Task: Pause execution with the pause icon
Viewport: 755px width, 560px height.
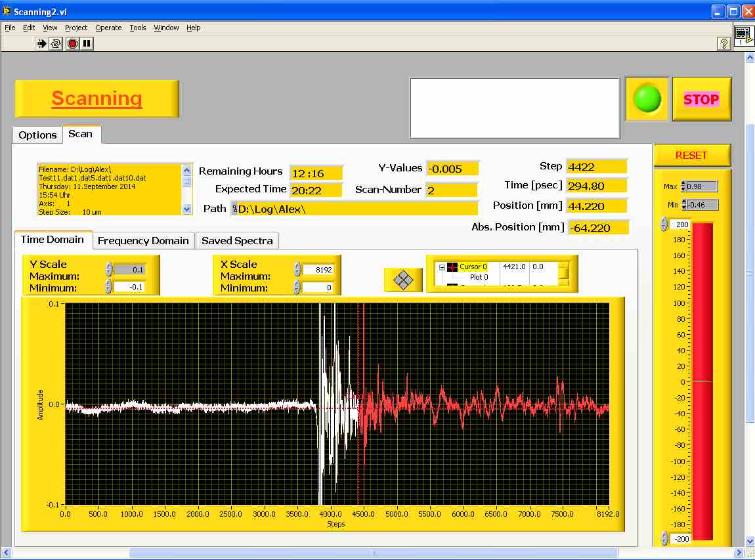Action: pyautogui.click(x=87, y=43)
